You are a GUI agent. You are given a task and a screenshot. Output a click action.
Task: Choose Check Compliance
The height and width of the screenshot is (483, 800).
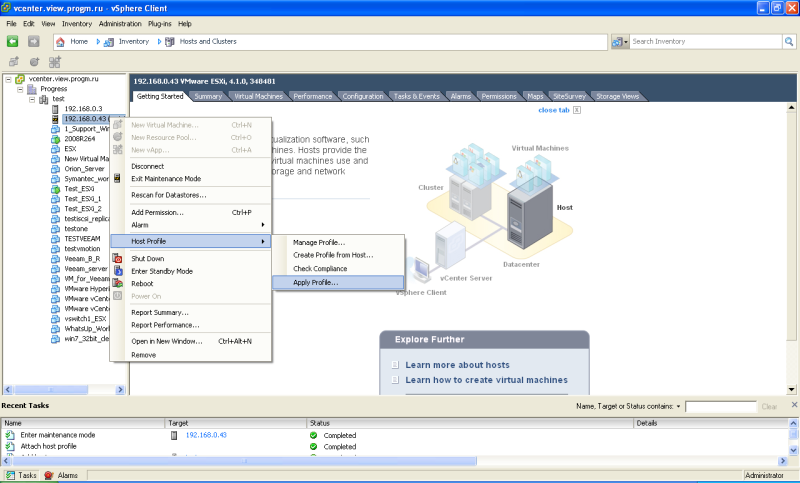(x=320, y=268)
